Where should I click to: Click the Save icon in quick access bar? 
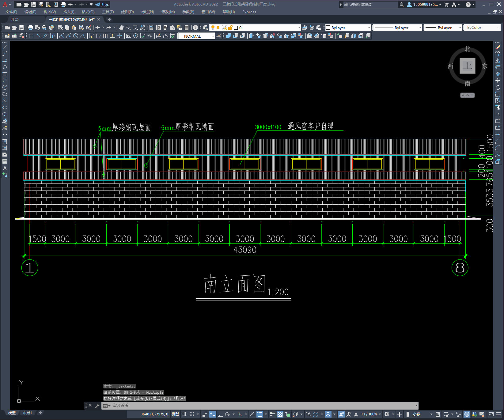tap(34, 5)
